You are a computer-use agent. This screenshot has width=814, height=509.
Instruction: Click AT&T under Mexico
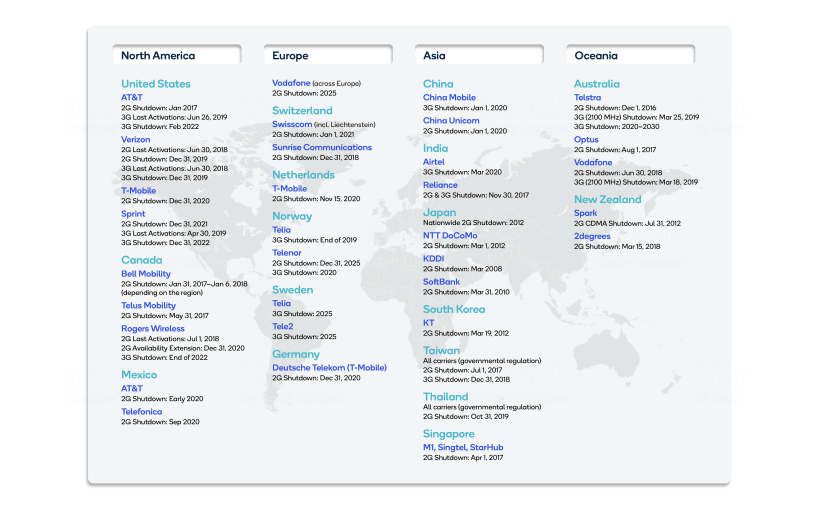click(132, 389)
